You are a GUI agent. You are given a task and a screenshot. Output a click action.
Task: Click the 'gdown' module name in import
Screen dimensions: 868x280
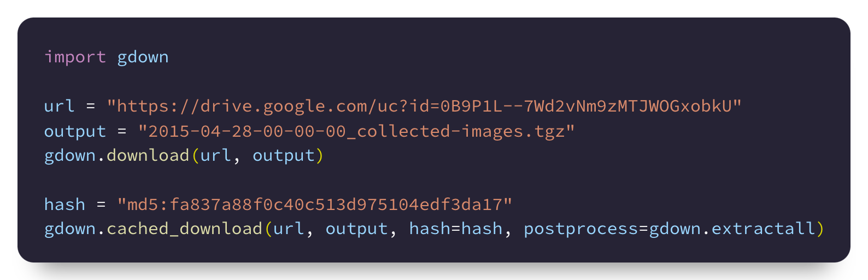(143, 57)
